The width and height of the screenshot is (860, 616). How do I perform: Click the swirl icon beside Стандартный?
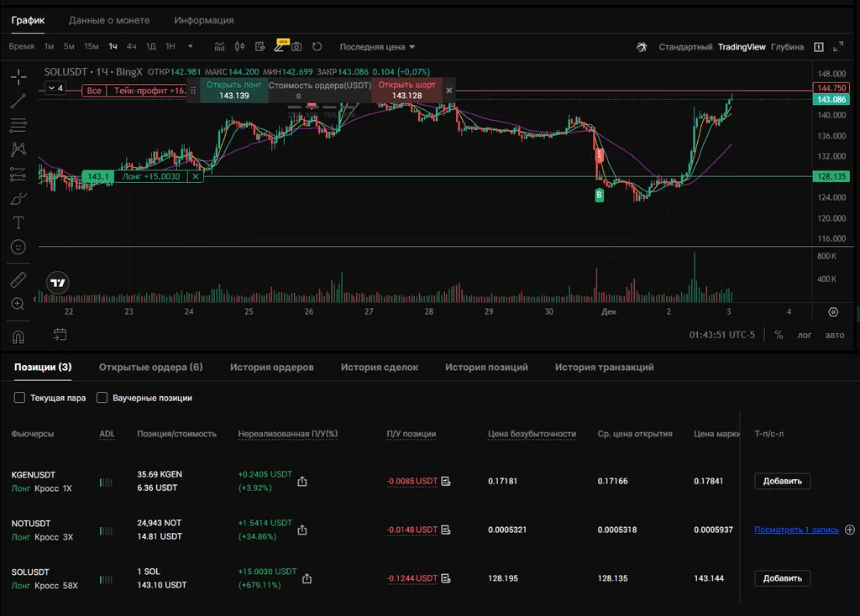pyautogui.click(x=642, y=47)
